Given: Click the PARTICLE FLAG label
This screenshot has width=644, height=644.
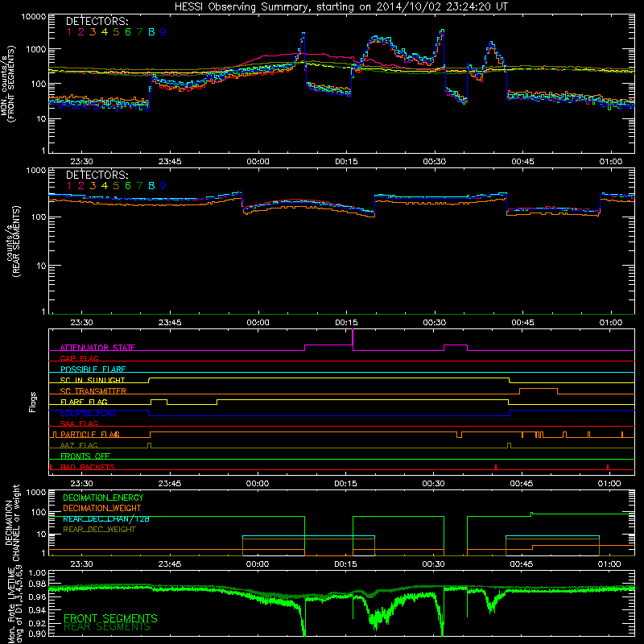Looking at the screenshot, I should (x=90, y=435).
